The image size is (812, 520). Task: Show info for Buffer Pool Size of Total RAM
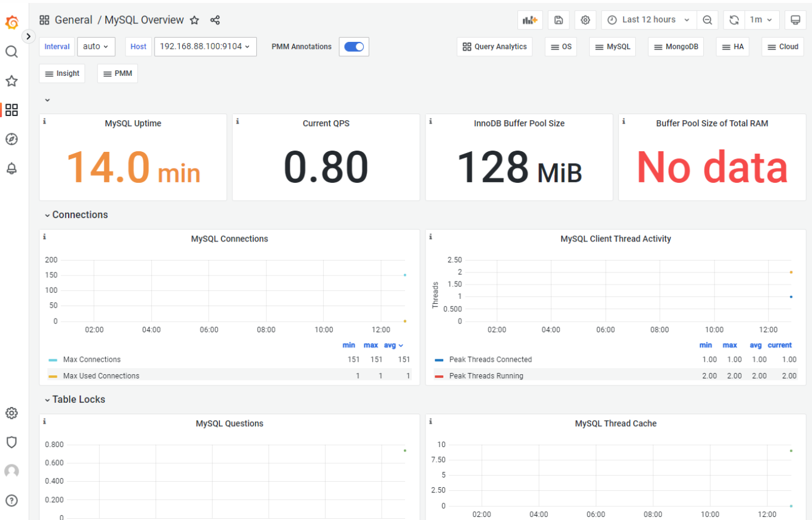click(x=624, y=121)
